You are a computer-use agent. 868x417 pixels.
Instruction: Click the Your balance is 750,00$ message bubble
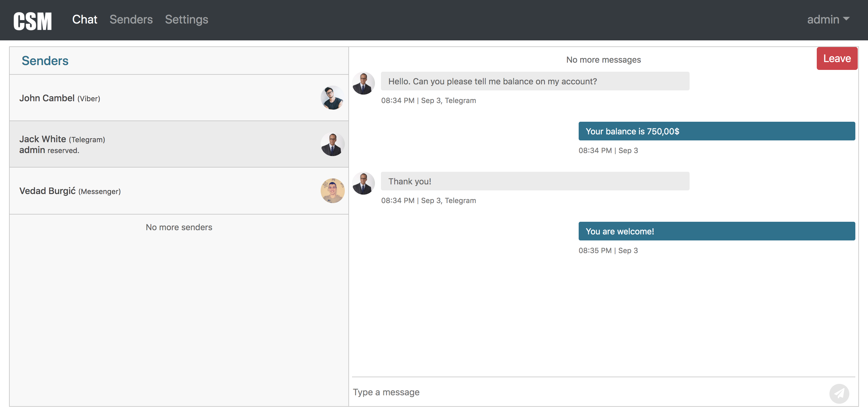pyautogui.click(x=716, y=131)
